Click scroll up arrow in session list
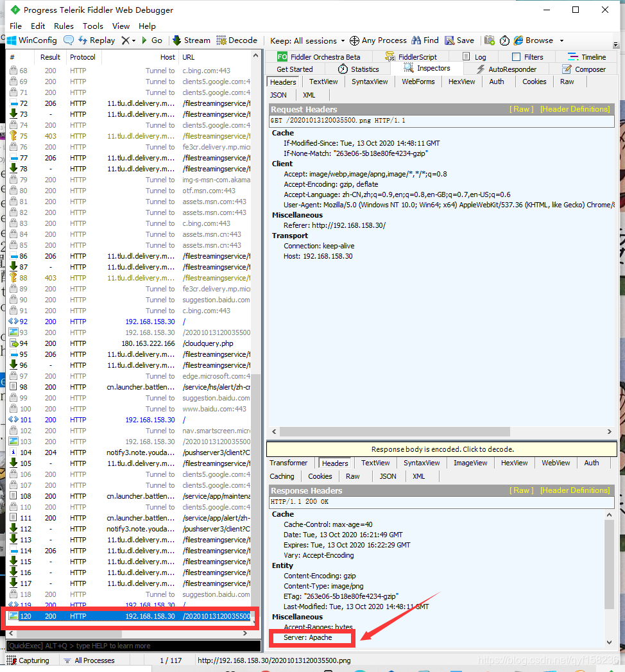This screenshot has width=625, height=672. 256,56
